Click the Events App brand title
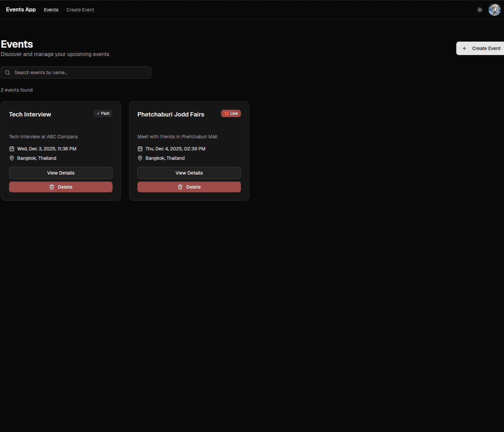Image resolution: width=504 pixels, height=432 pixels. (20, 9)
